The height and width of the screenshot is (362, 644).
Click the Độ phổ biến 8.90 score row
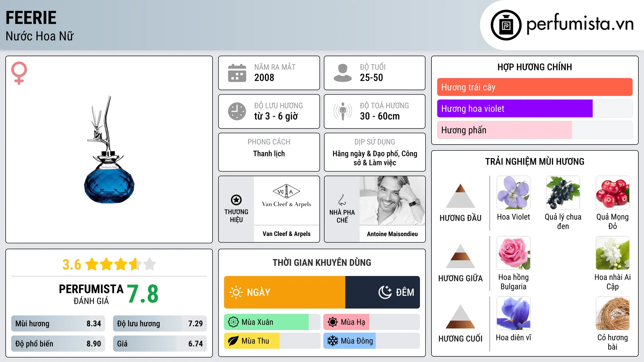pyautogui.click(x=58, y=343)
